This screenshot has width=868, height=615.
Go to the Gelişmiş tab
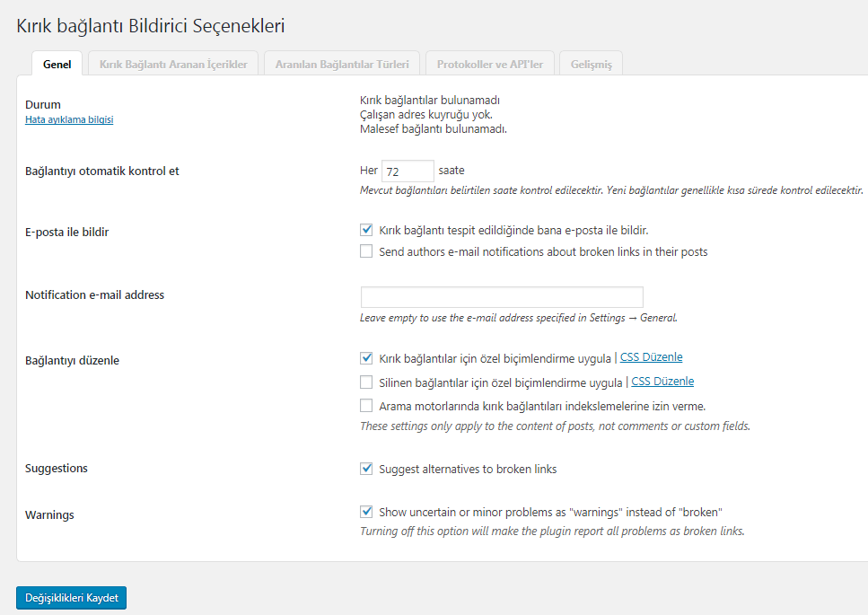click(x=592, y=64)
